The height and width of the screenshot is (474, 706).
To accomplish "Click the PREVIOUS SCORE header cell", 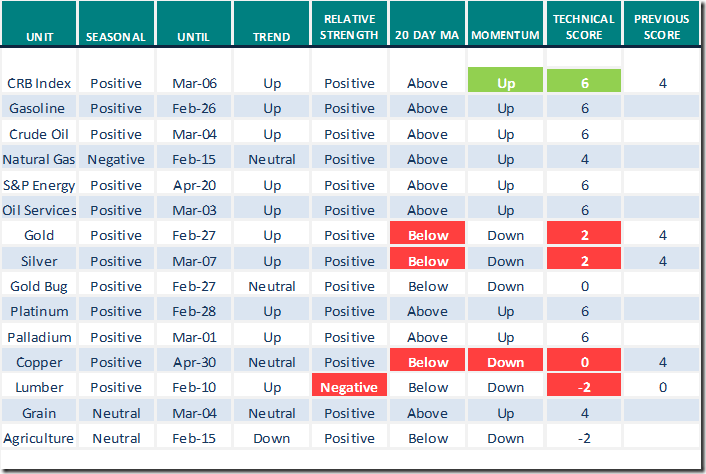I will 662,28.
